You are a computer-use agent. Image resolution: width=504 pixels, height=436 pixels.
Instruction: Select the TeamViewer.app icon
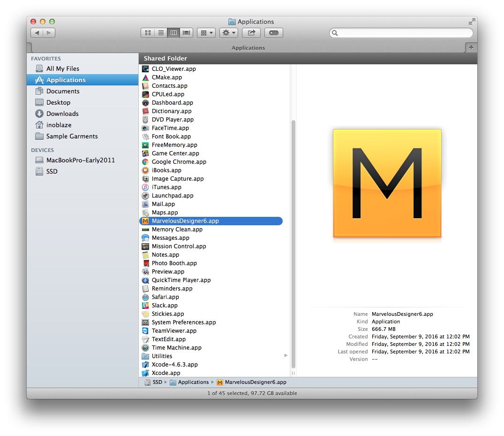[145, 331]
